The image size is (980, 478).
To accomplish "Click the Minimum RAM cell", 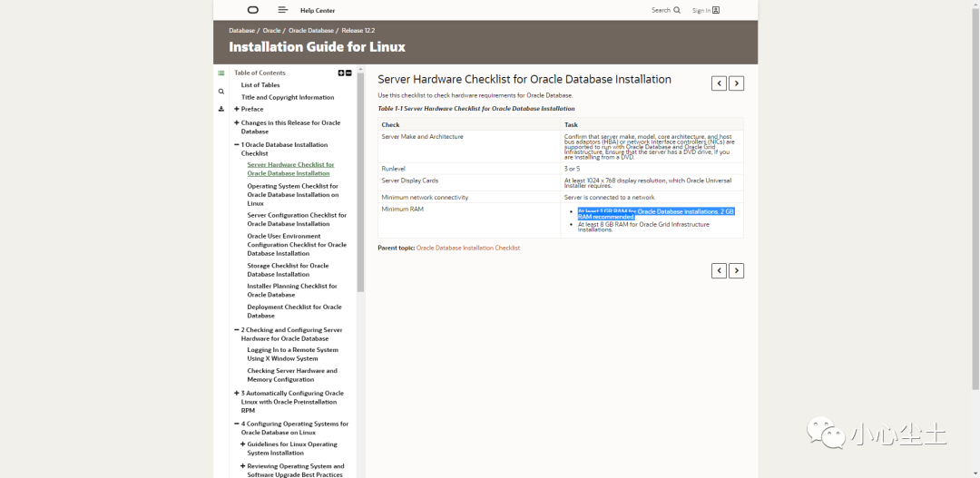I will [x=469, y=220].
